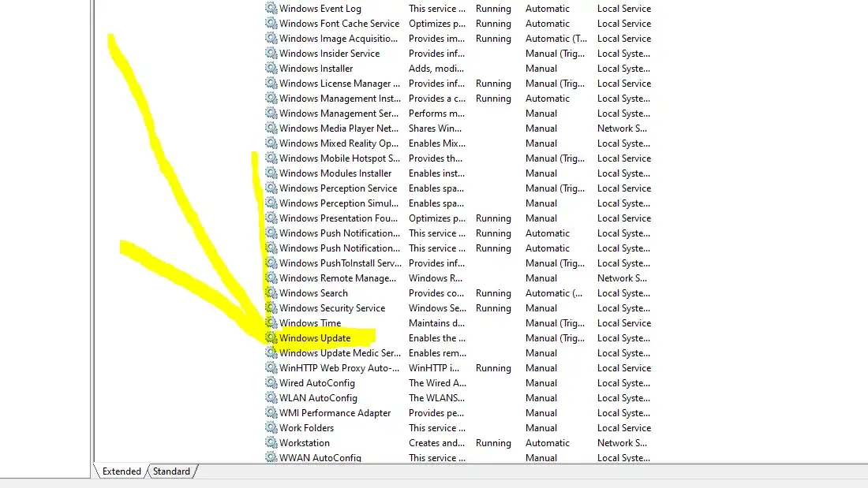Select Windows Insider Service name

(x=329, y=54)
